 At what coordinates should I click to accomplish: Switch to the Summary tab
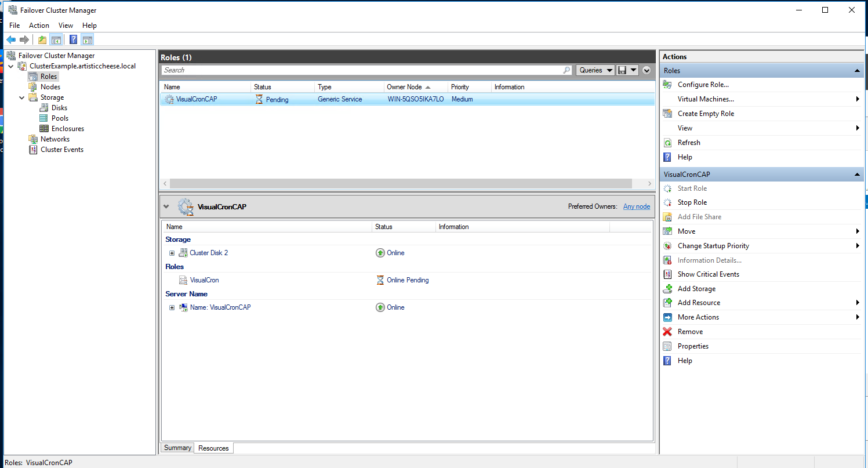click(177, 448)
